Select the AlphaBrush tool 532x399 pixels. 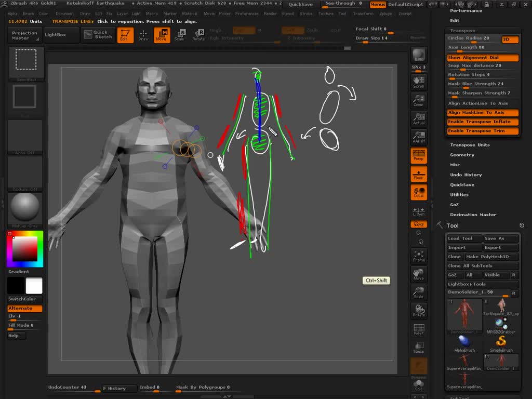click(464, 343)
